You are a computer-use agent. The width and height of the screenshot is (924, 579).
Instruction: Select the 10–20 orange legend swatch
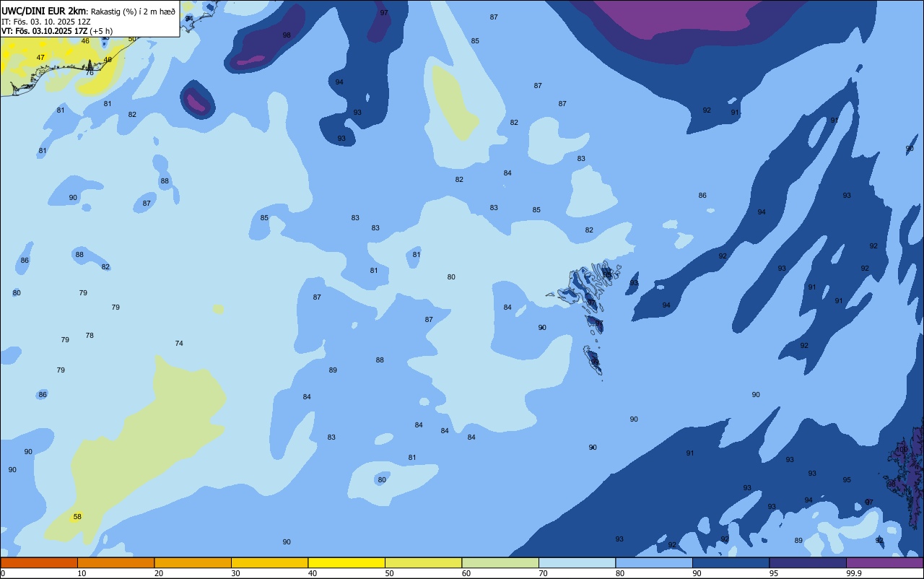[x=115, y=562]
